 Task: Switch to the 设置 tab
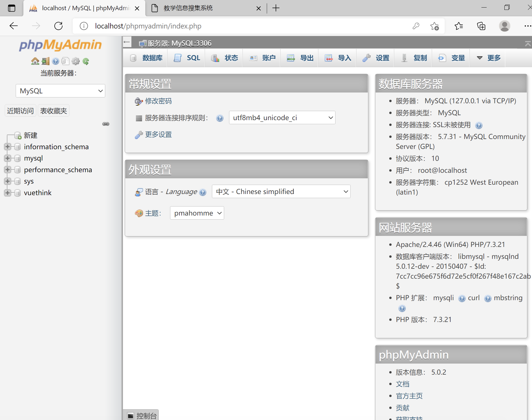pos(376,58)
